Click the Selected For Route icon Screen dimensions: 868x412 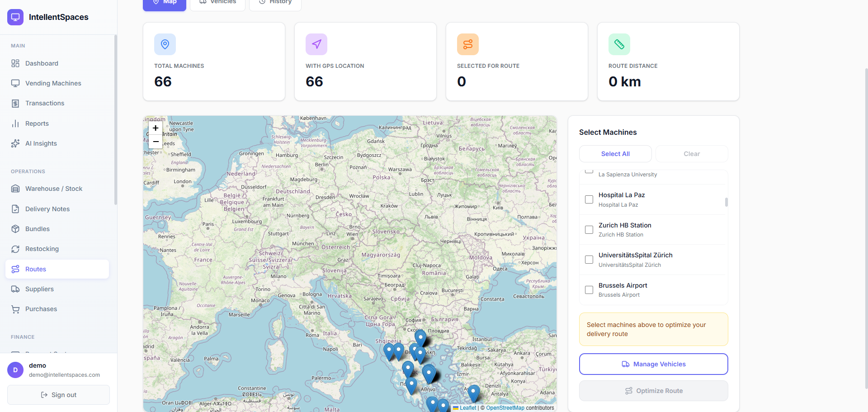(468, 44)
